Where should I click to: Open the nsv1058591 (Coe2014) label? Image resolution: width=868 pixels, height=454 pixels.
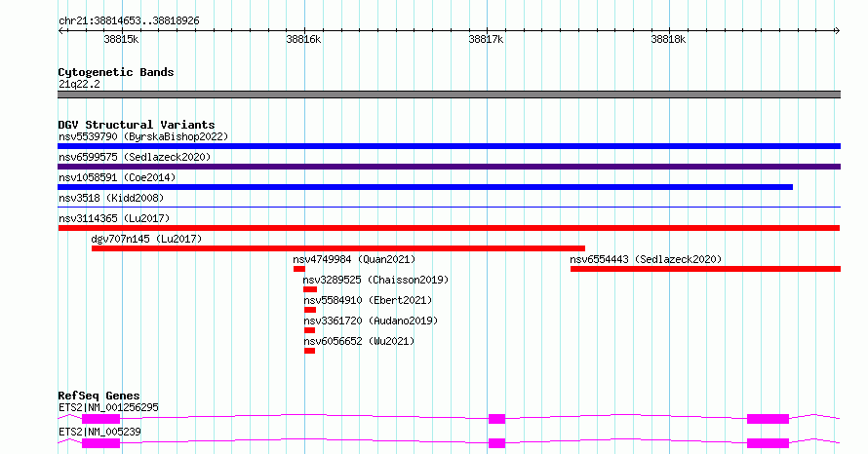[x=117, y=177]
